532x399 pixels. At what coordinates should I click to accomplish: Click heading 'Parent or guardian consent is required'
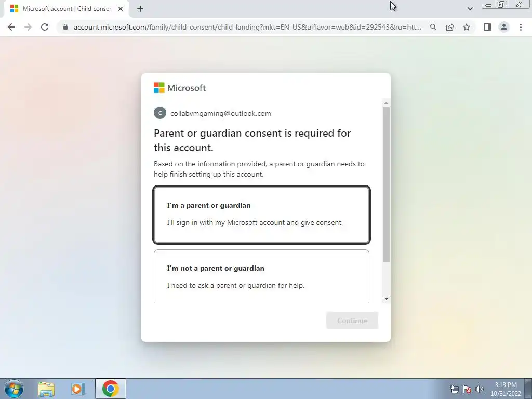point(252,140)
